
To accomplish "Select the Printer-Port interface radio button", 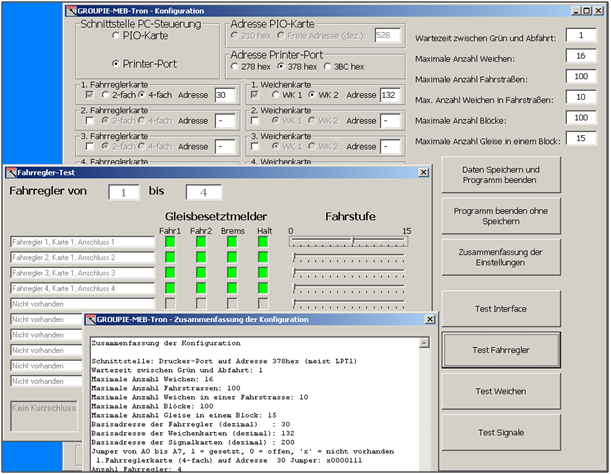I will point(115,64).
